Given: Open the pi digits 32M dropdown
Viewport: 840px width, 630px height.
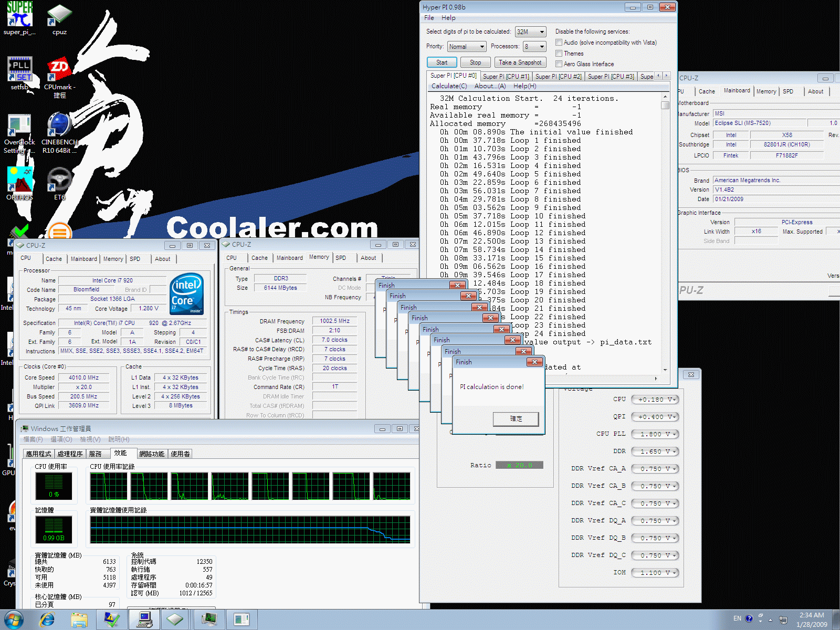Looking at the screenshot, I should [531, 32].
